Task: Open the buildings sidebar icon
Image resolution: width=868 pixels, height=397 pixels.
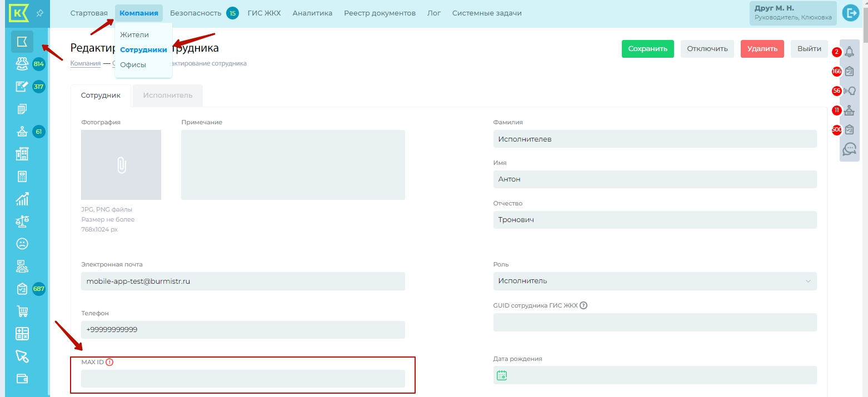Action: click(22, 154)
